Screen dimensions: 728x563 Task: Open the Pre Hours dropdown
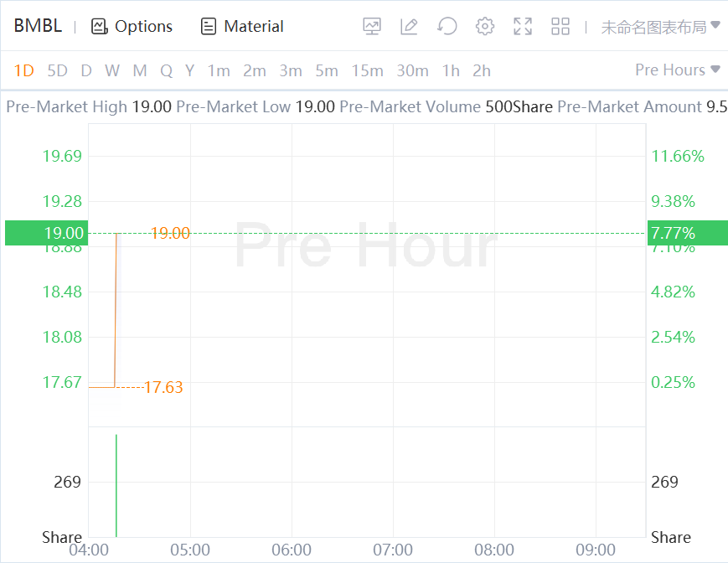678,70
